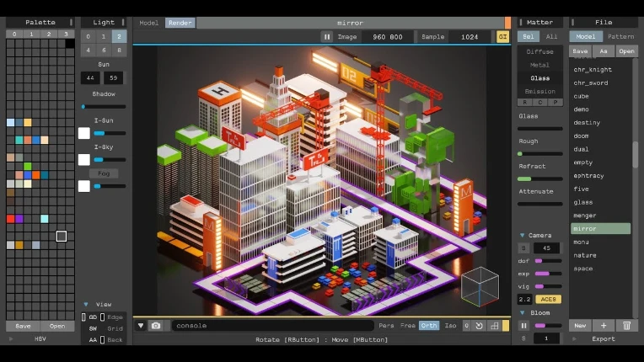Expand the Export section

coord(574,339)
